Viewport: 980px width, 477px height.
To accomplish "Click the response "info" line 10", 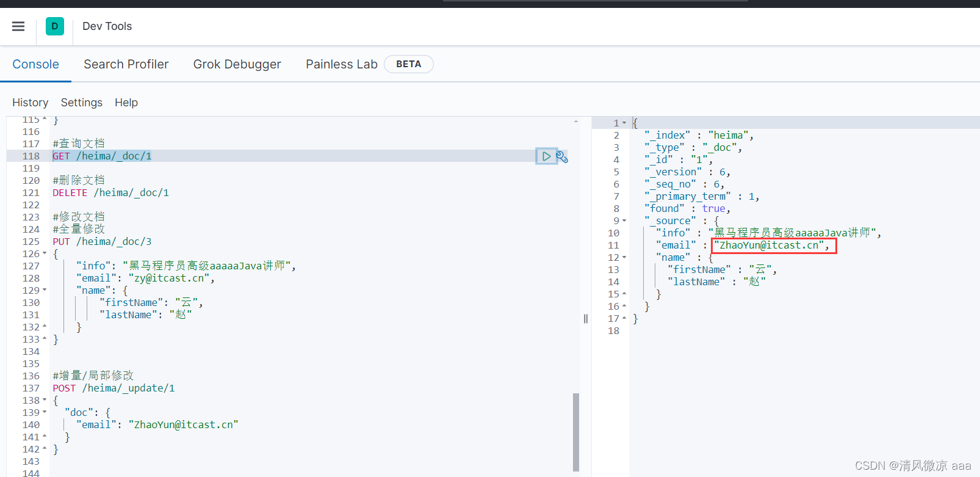I will coord(769,233).
